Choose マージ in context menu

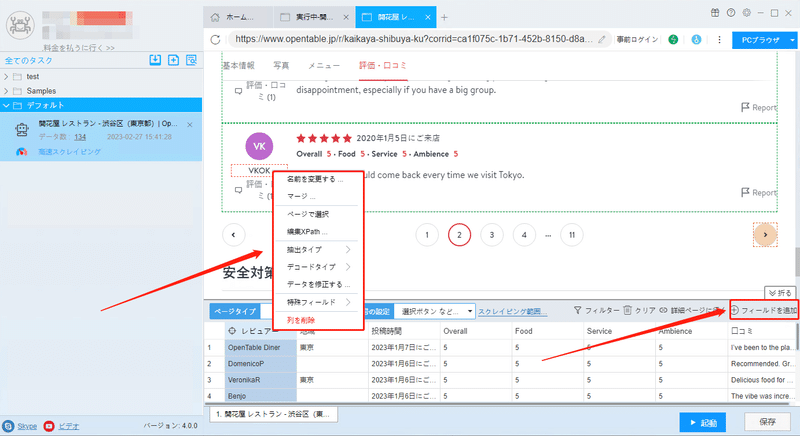coord(301,196)
